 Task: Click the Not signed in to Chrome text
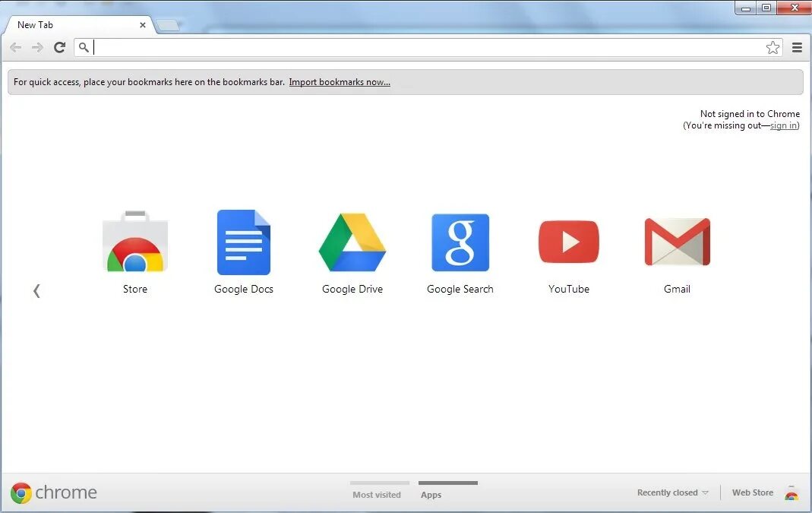[x=750, y=113]
